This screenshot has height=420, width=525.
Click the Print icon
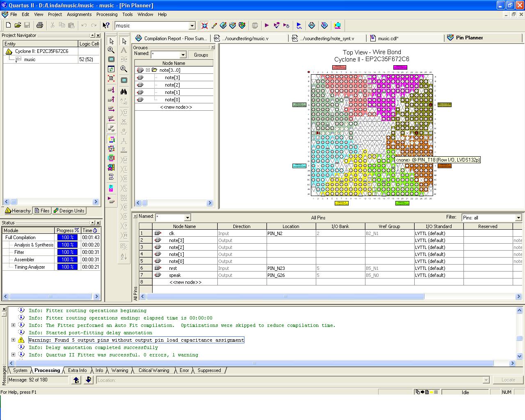39,25
